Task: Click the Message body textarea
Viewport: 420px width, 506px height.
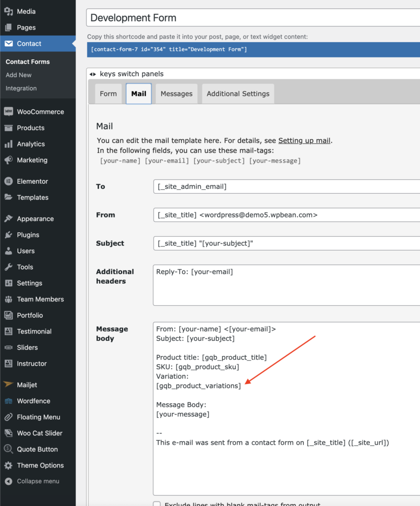Action: point(287,409)
